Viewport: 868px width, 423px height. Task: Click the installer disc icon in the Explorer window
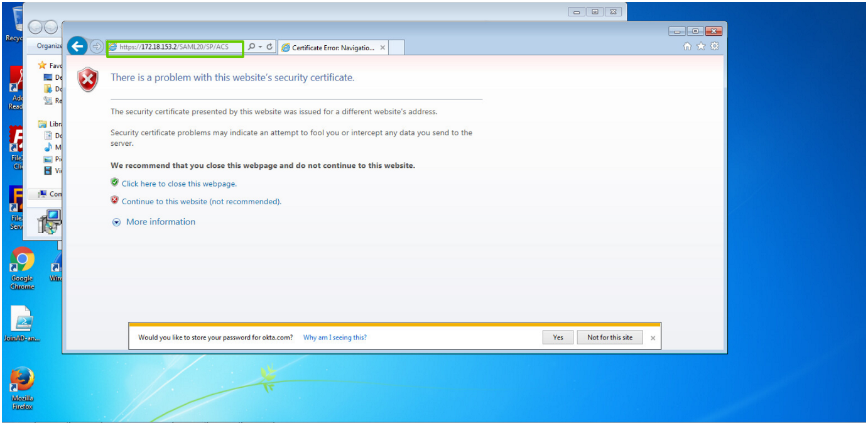tap(49, 222)
